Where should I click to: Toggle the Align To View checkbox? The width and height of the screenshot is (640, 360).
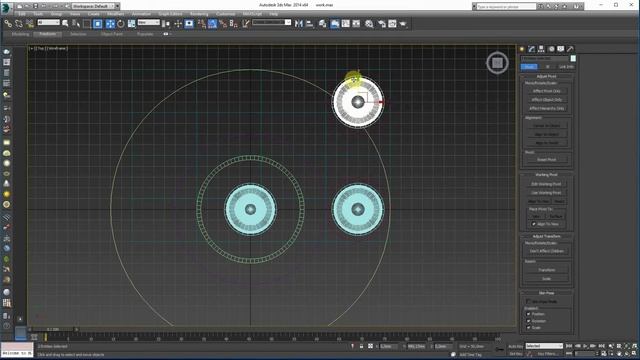click(533, 224)
